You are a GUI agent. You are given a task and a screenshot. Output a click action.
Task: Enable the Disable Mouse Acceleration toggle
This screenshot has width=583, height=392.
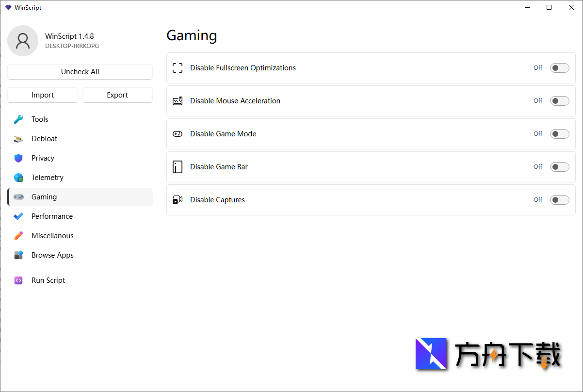click(x=559, y=101)
